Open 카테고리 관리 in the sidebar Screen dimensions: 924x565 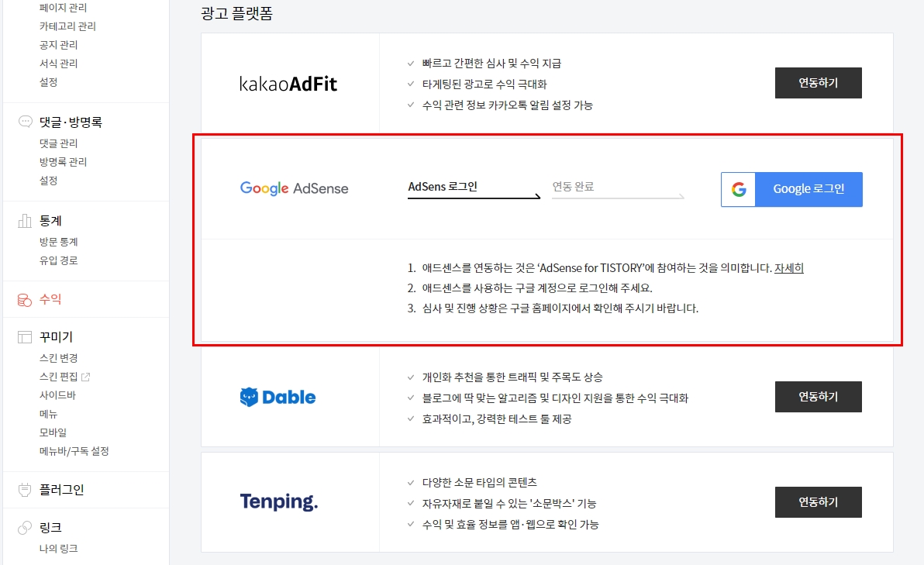click(67, 26)
